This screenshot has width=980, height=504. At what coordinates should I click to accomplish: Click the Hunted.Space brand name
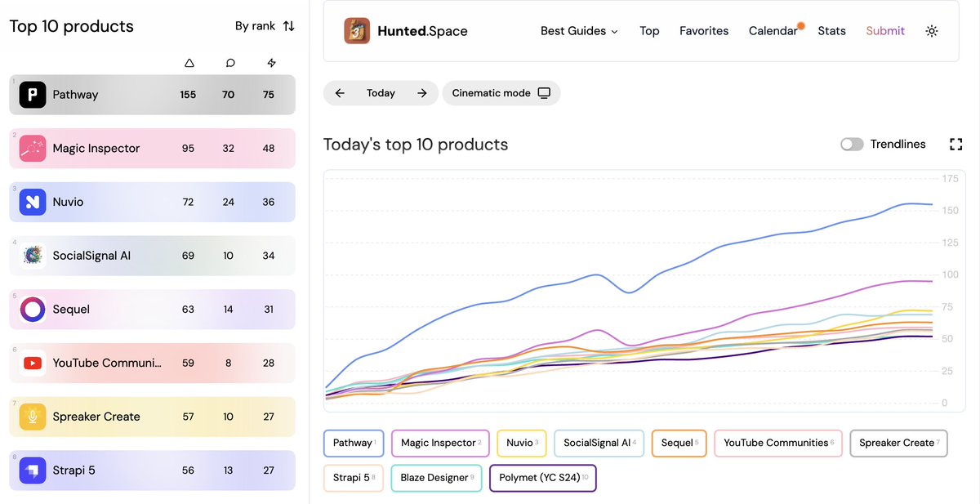(422, 31)
